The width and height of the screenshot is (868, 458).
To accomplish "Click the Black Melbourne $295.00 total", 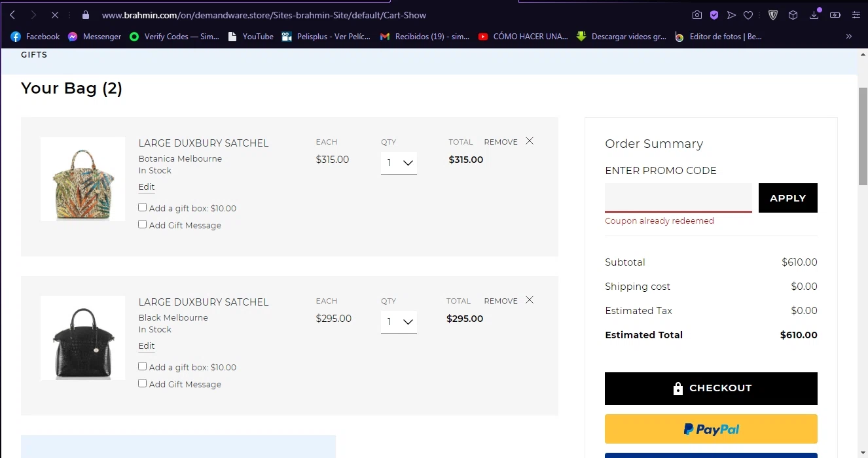I will 465,319.
